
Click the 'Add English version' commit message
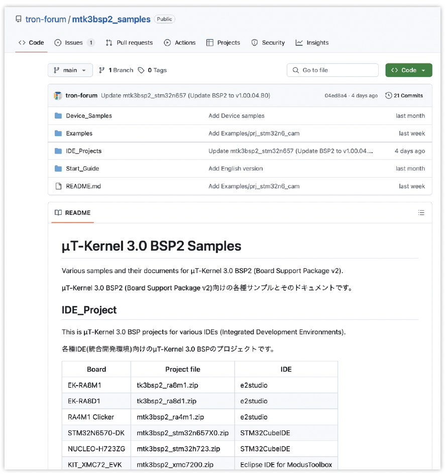point(236,169)
